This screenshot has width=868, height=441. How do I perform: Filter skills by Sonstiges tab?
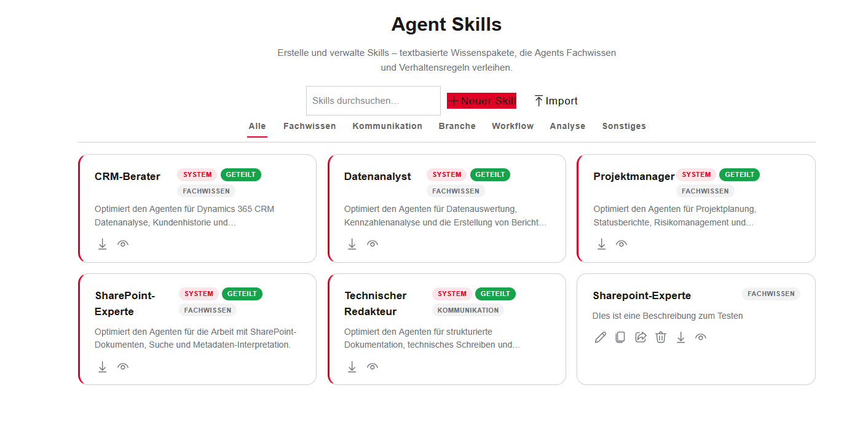click(624, 126)
